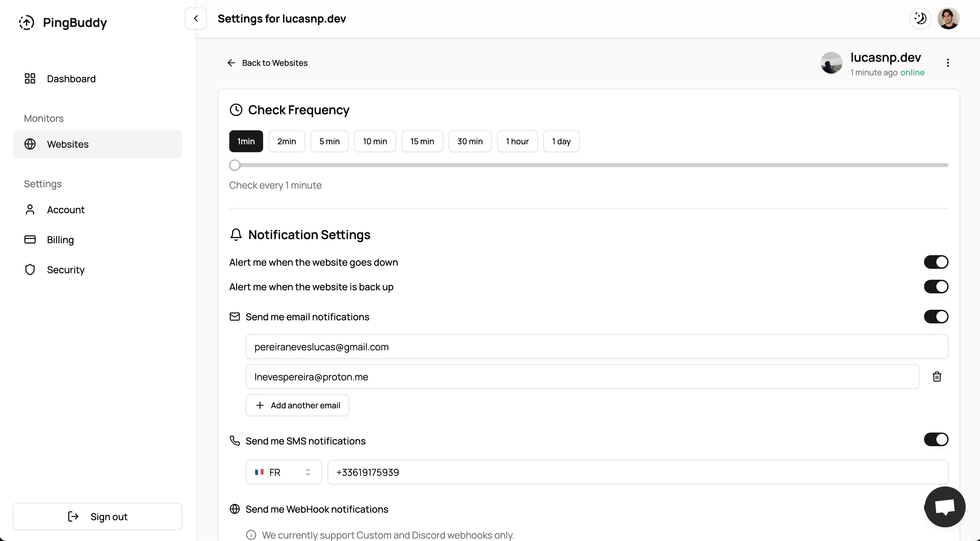Click the Billing card icon
Viewport: 980px width, 541px height.
(30, 239)
